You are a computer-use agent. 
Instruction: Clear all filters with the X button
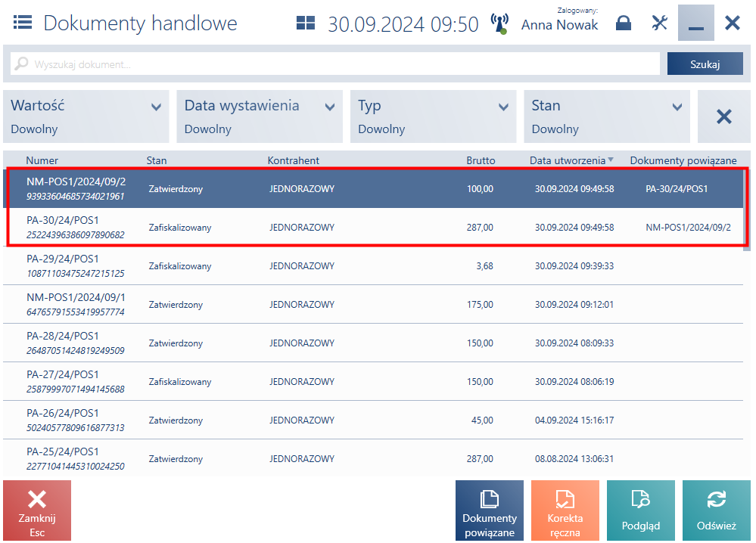723,116
